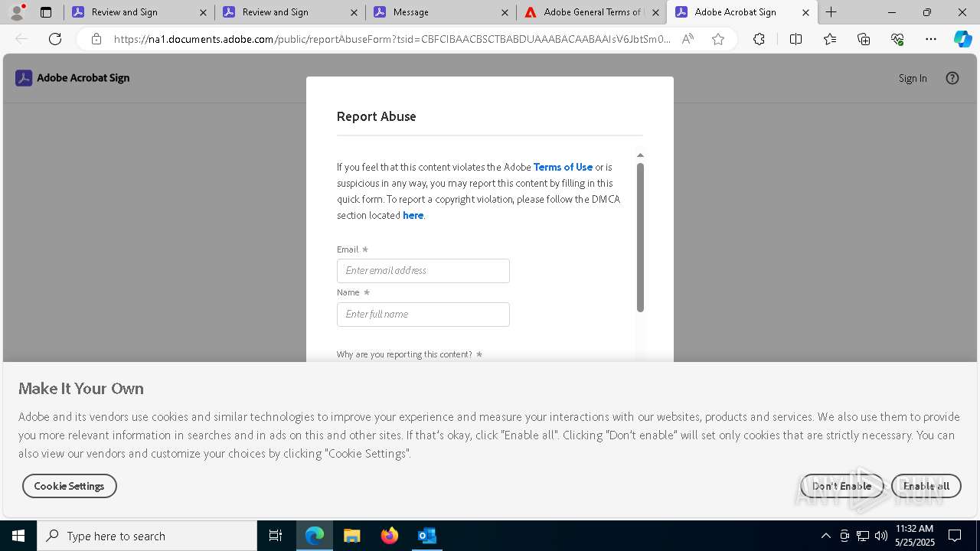
Task: Open network status tray icon
Action: click(863, 536)
